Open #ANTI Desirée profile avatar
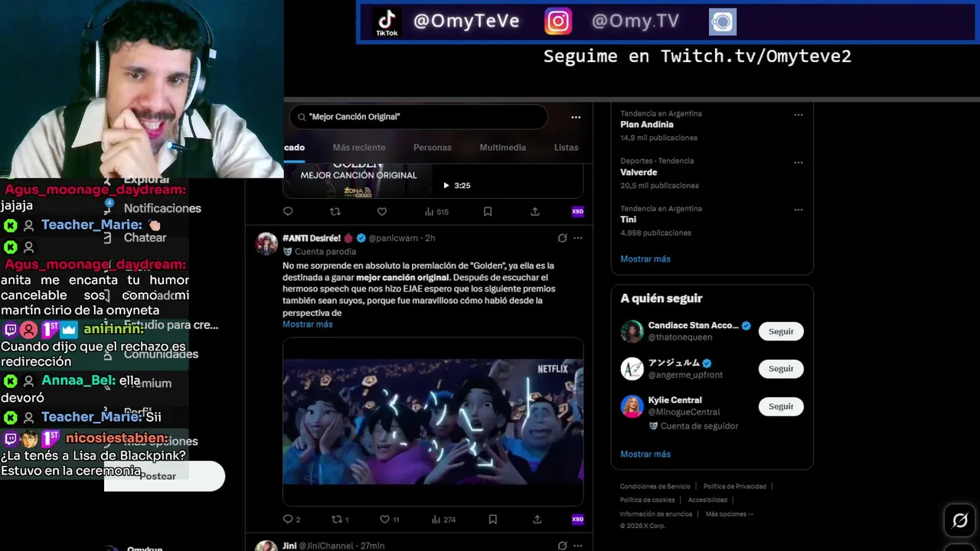The width and height of the screenshot is (980, 551). point(266,243)
